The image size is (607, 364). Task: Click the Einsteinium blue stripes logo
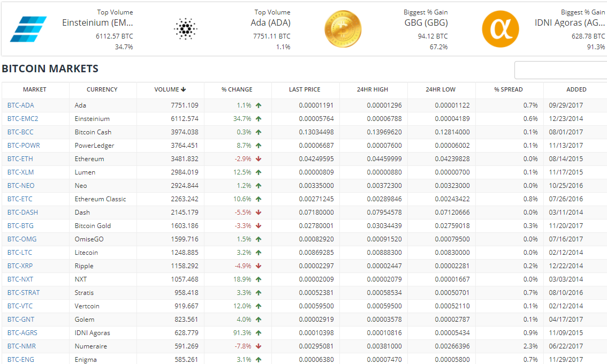28,29
